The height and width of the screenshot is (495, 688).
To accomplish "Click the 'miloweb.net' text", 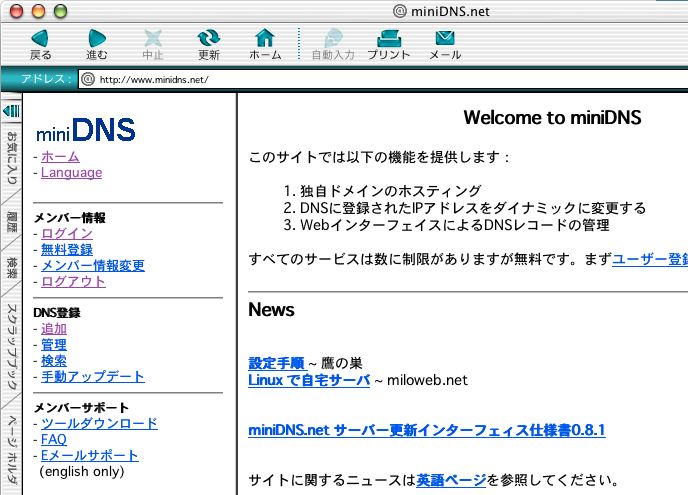I will point(427,380).
